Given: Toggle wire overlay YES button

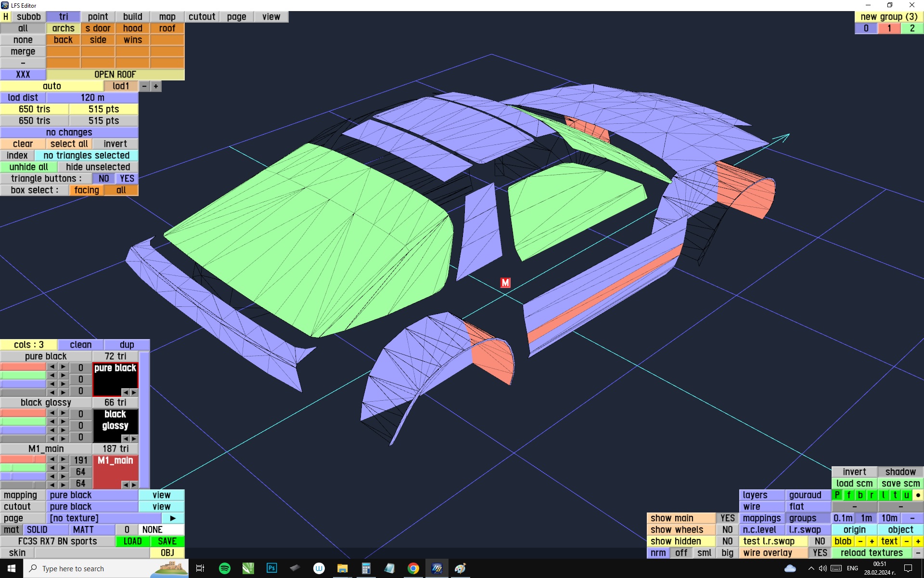Looking at the screenshot, I should tap(820, 553).
